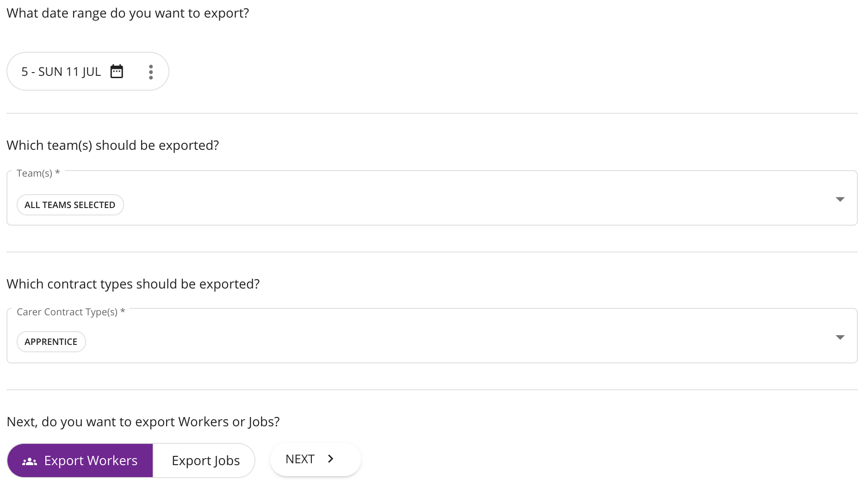Click the Team(s) field label
The image size is (868, 491).
38,173
